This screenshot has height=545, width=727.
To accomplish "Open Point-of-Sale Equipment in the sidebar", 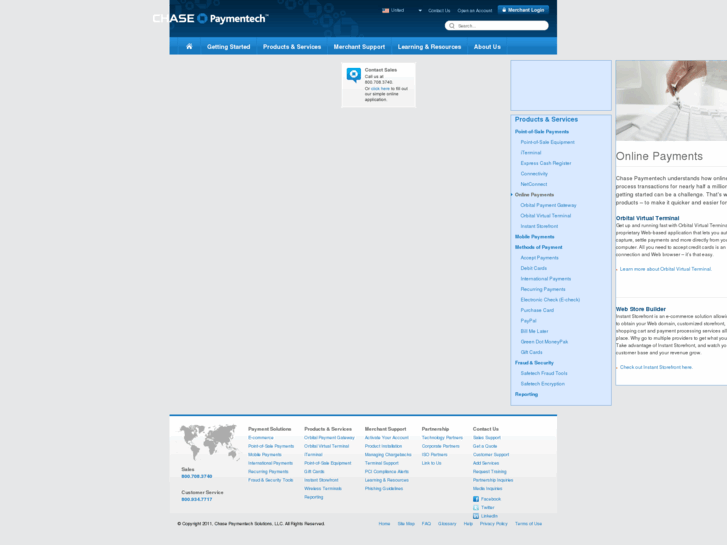I will [548, 142].
